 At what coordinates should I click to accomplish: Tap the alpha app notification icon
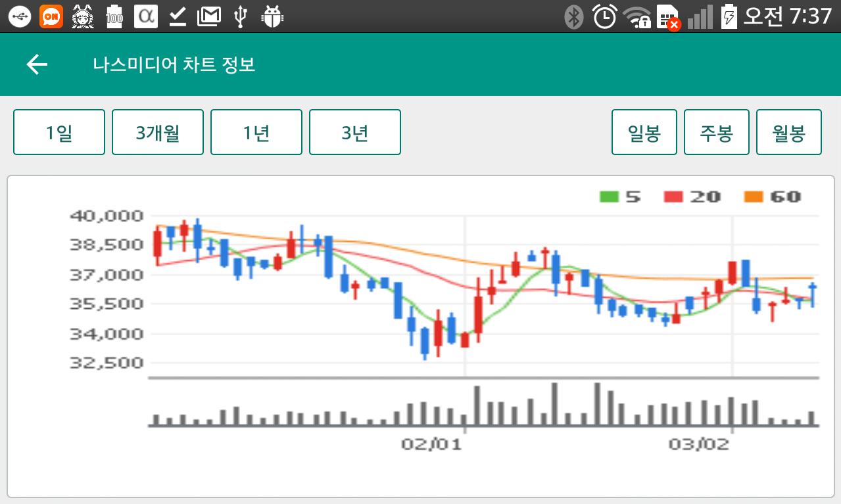146,16
